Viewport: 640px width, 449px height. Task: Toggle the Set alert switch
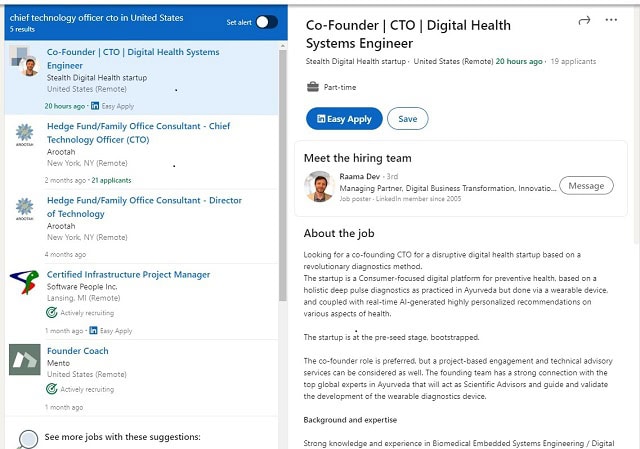click(x=266, y=21)
